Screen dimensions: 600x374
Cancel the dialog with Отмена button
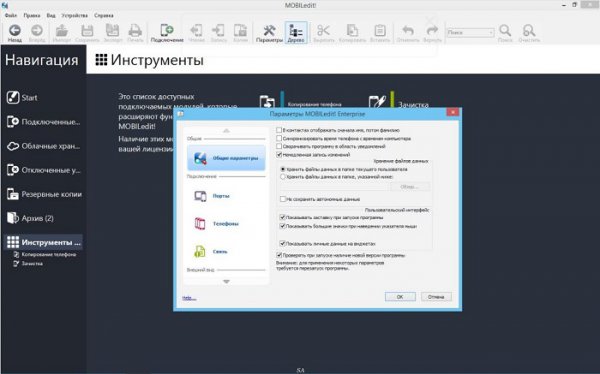point(436,297)
